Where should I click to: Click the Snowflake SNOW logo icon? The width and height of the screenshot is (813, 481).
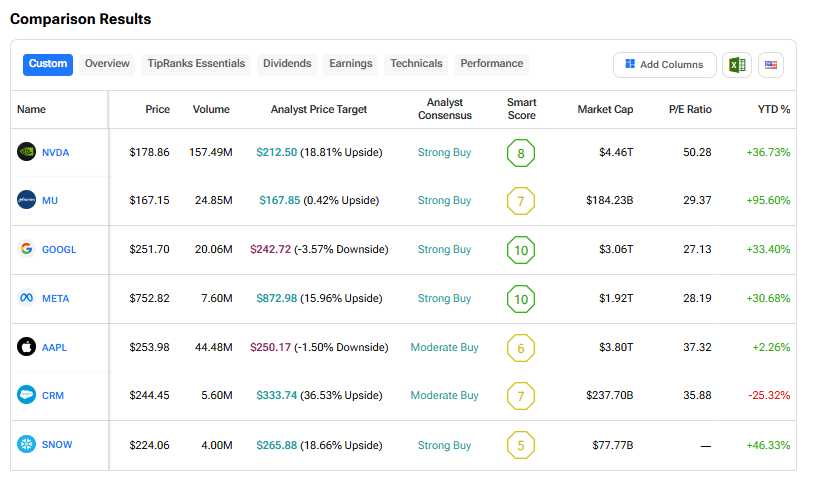tap(26, 444)
